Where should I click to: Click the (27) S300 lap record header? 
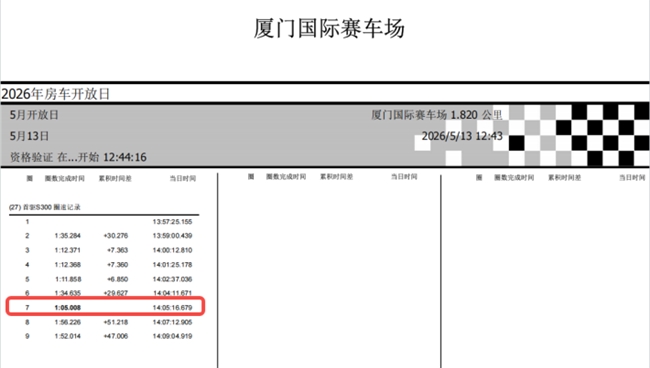pyautogui.click(x=45, y=207)
